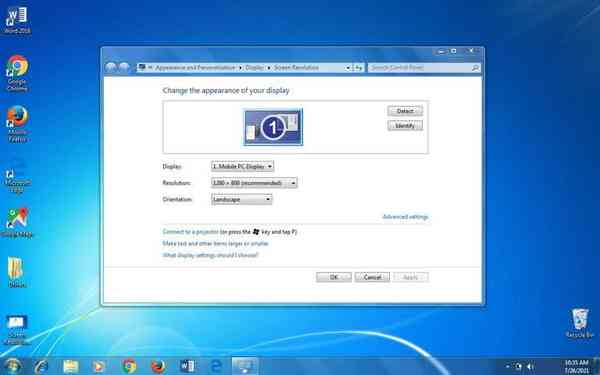
Task: Click the Detect button
Action: click(x=405, y=111)
